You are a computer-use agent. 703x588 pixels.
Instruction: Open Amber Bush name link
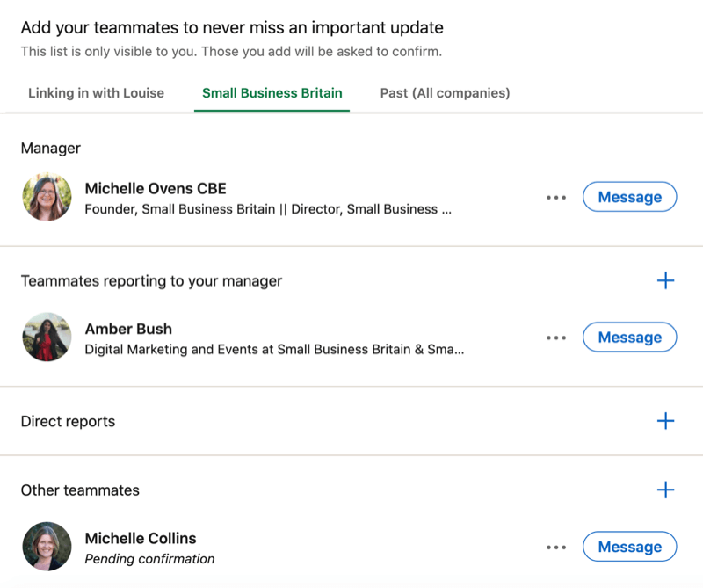tap(128, 330)
